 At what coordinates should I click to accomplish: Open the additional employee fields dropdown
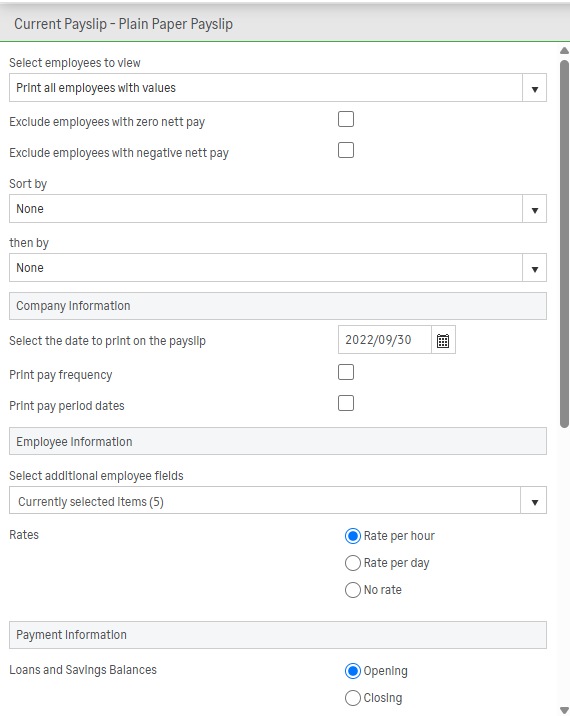(x=278, y=500)
